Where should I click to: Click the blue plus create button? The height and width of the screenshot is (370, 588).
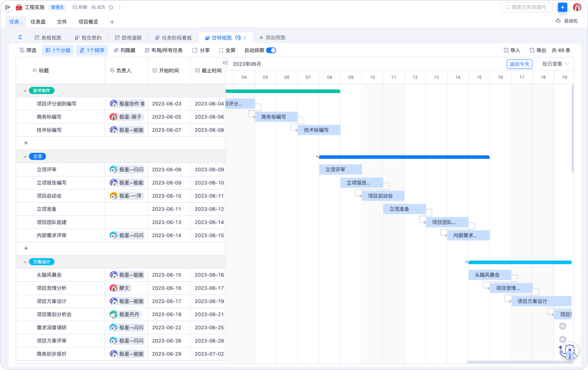tap(562, 7)
